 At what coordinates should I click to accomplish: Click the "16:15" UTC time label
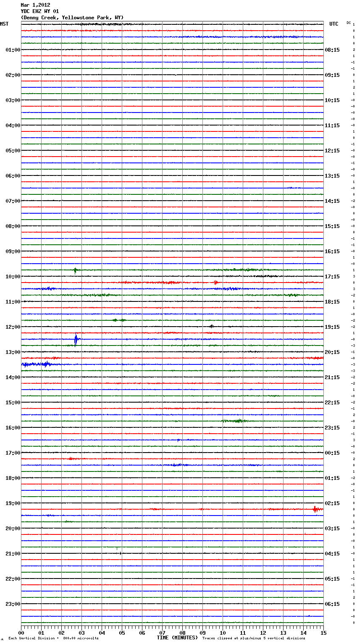(332, 251)
